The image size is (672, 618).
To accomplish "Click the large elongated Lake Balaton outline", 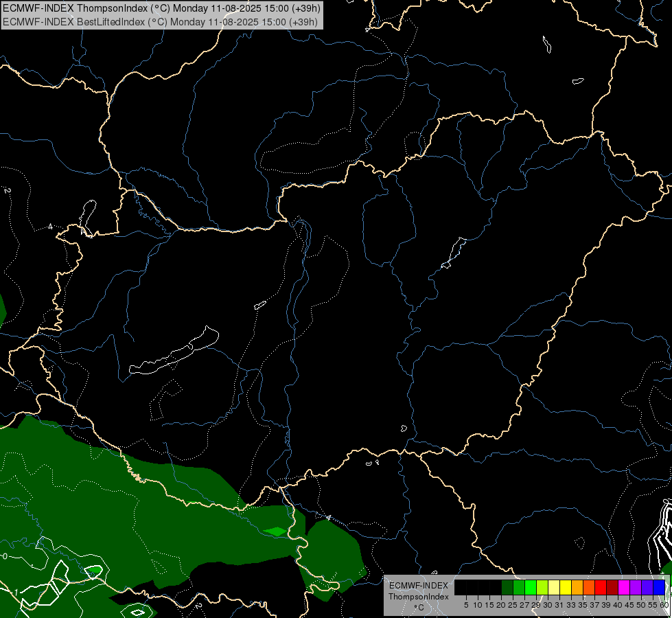I will tap(174, 352).
